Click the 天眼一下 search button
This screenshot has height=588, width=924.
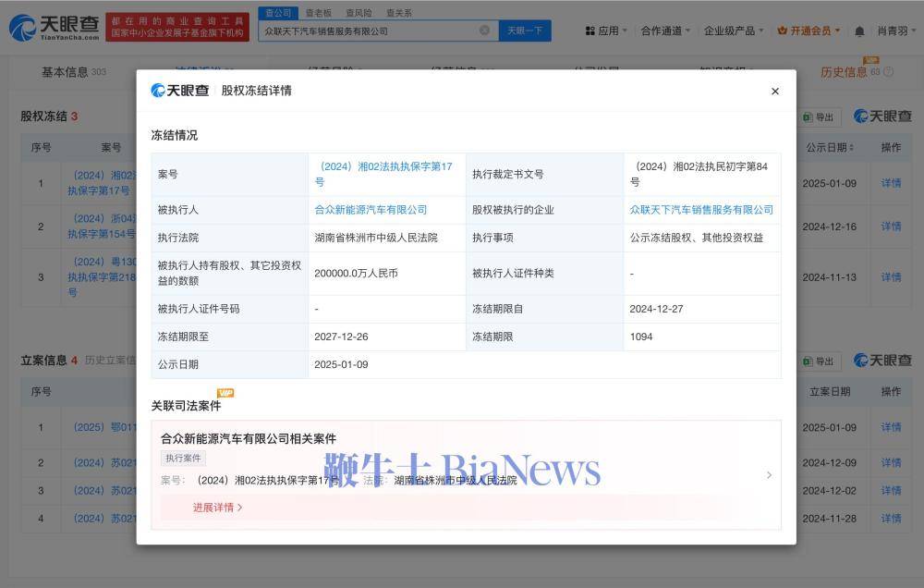click(525, 31)
